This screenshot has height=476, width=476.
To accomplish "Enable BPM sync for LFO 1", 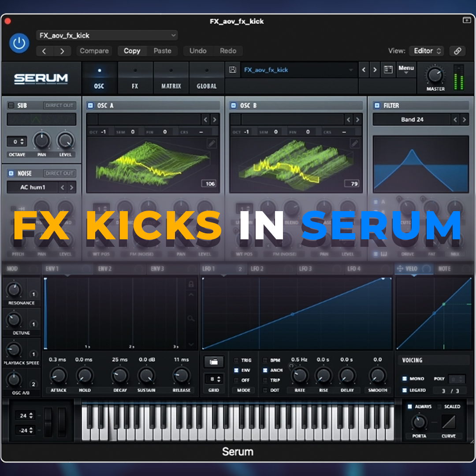I will 264,360.
